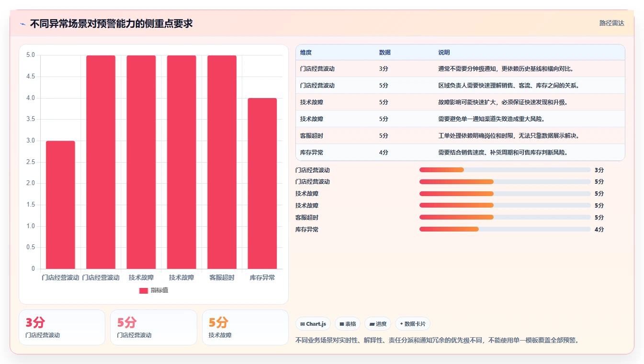Open the 5分 技术故障 data card
644x364 pixels.
(x=245, y=327)
